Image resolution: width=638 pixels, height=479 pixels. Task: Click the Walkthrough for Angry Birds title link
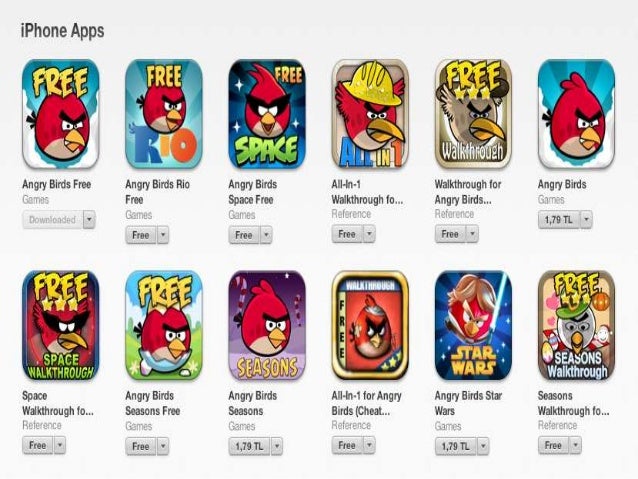pos(468,192)
